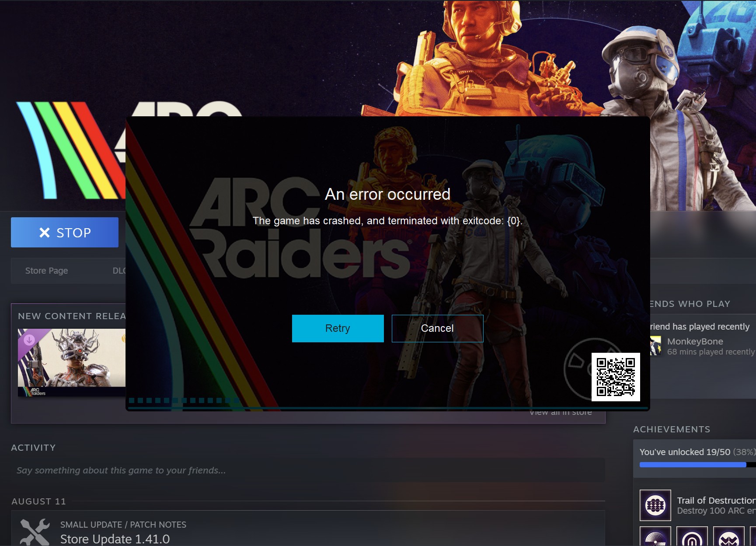756x546 pixels.
Task: Click 'SMALL UPDATE / PATCH NOTES' label
Action: (123, 525)
